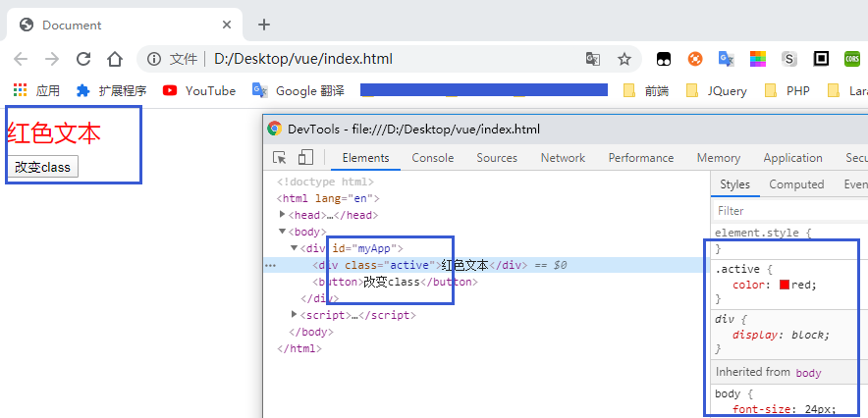Select the Computed sidebar tab
The width and height of the screenshot is (868, 418).
click(796, 184)
